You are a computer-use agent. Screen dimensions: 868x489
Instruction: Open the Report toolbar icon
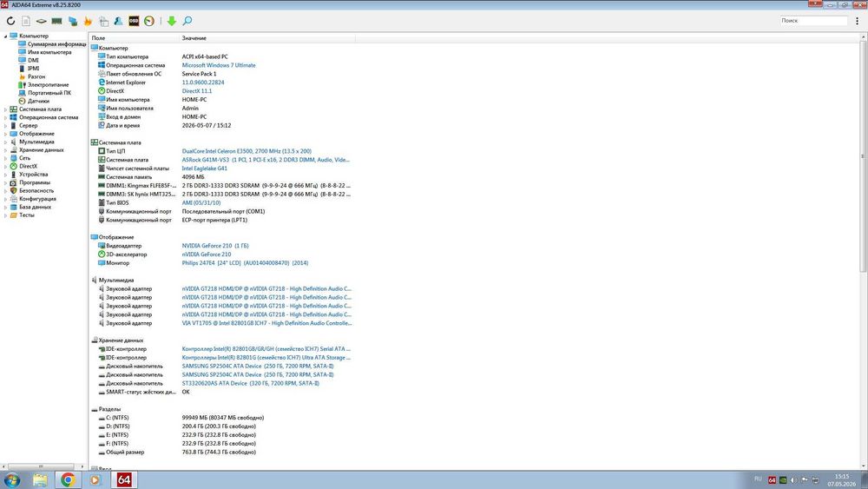point(26,21)
